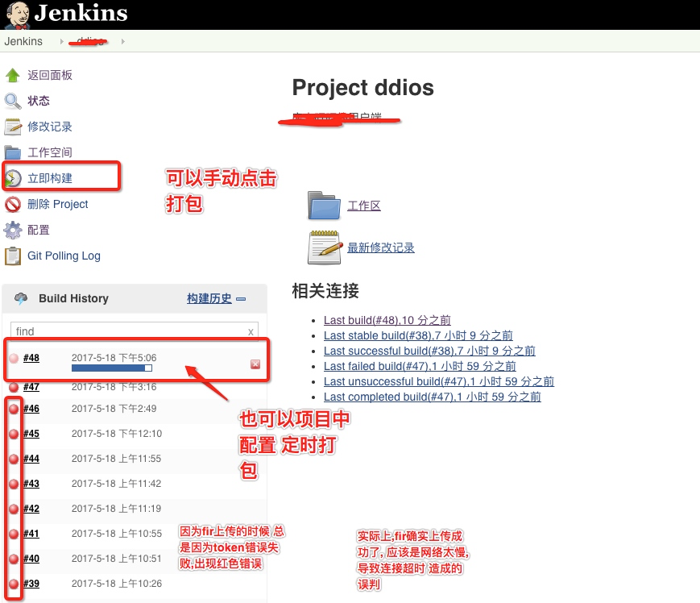Viewport: 700px width, 603px height.
Task: Open the 构建历史 trend link
Action: click(x=209, y=298)
